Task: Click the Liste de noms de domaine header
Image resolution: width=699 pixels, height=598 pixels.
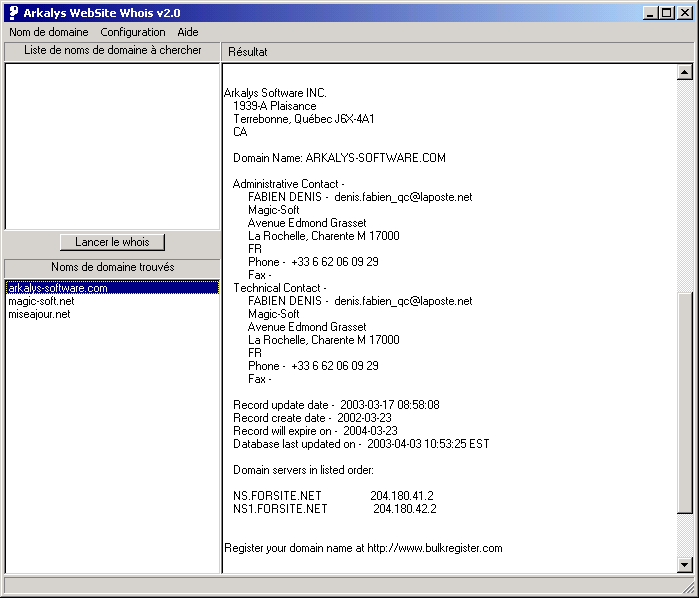Action: (x=112, y=51)
